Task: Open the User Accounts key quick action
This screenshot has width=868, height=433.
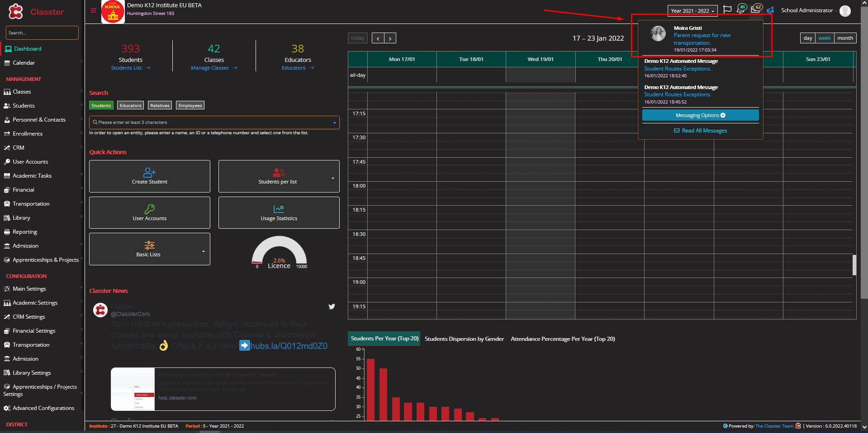Action: [150, 212]
